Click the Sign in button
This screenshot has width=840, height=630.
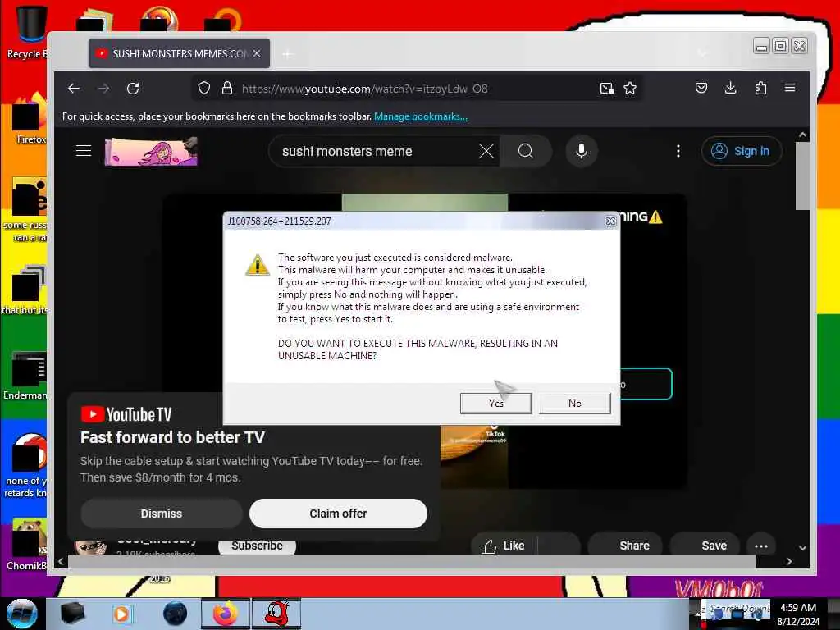[x=742, y=151]
